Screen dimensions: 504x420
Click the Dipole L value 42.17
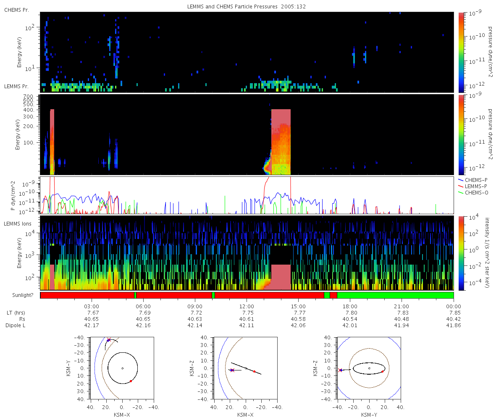point(92,325)
